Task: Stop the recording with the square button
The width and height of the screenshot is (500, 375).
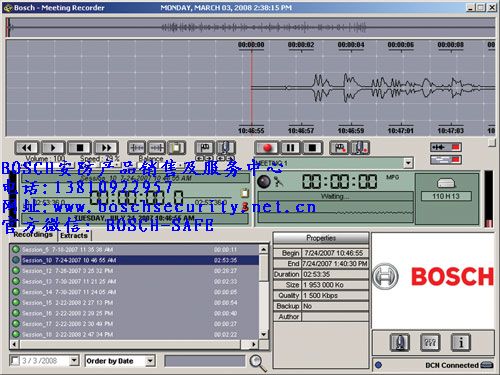Action: click(312, 148)
